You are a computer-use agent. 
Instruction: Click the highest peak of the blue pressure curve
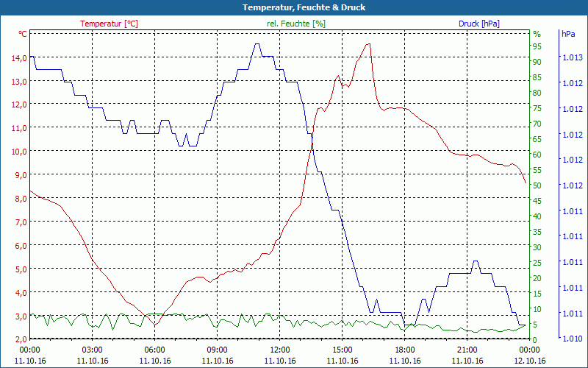point(257,44)
